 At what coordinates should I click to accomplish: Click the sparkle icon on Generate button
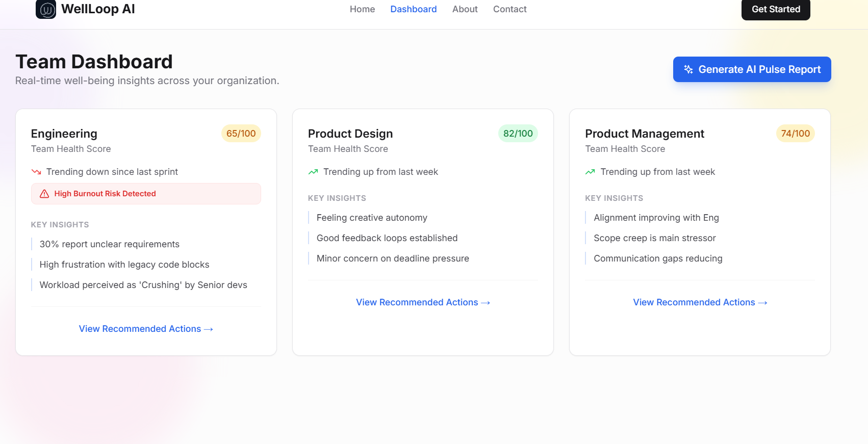688,69
